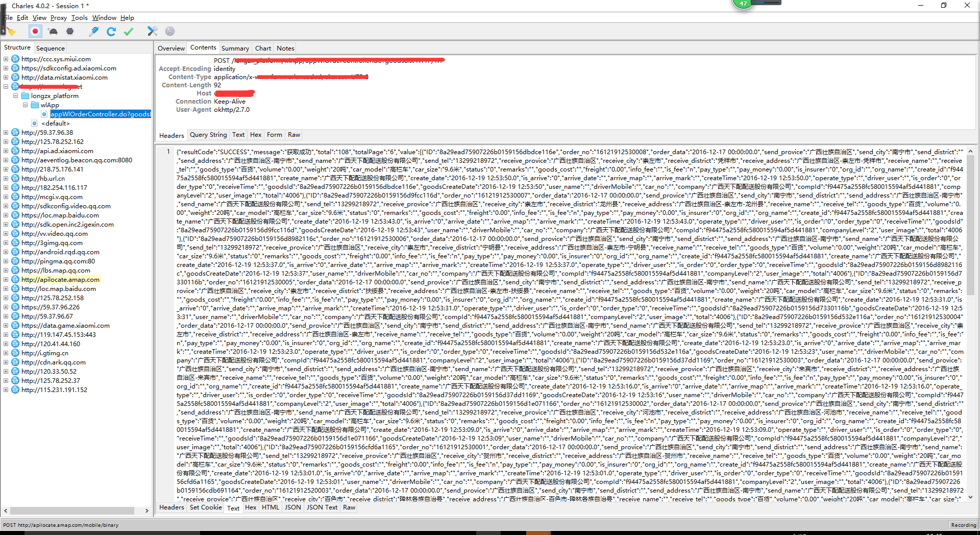
Task: Toggle the turtle Throttling icon
Action: 53,32
